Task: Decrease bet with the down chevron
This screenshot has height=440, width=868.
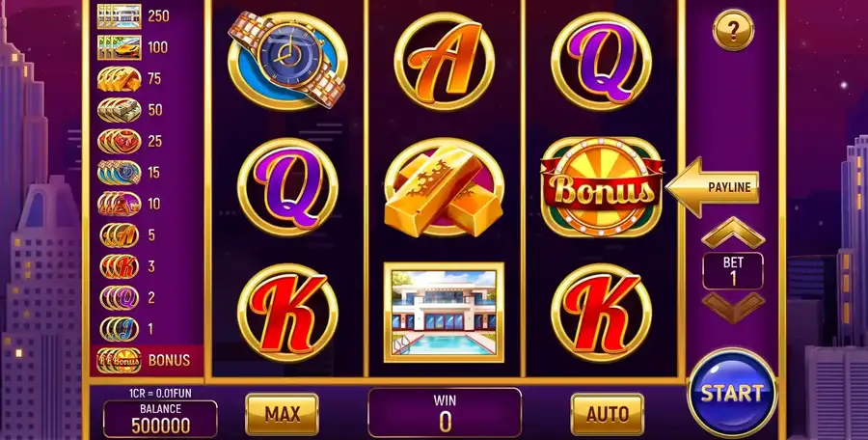Action: pos(733,308)
